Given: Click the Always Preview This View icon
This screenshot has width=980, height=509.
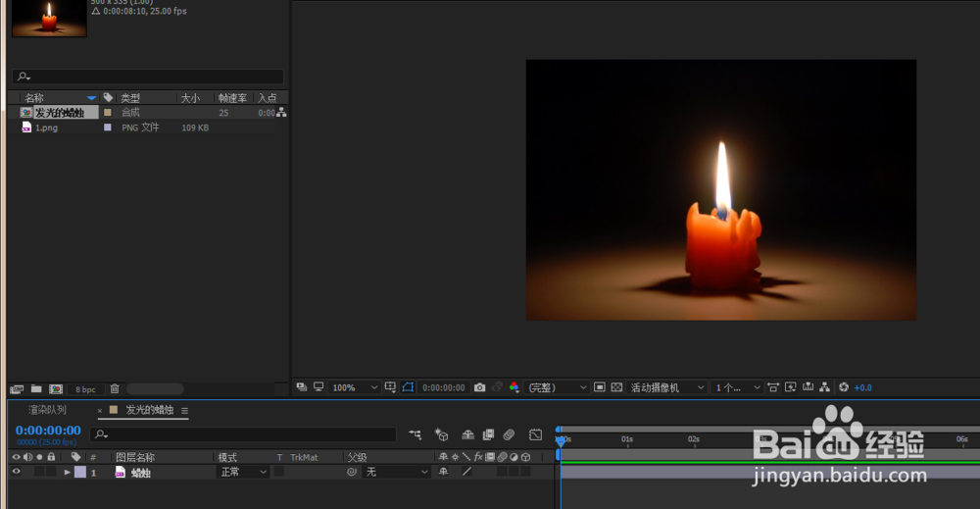Looking at the screenshot, I should pyautogui.click(x=301, y=387).
